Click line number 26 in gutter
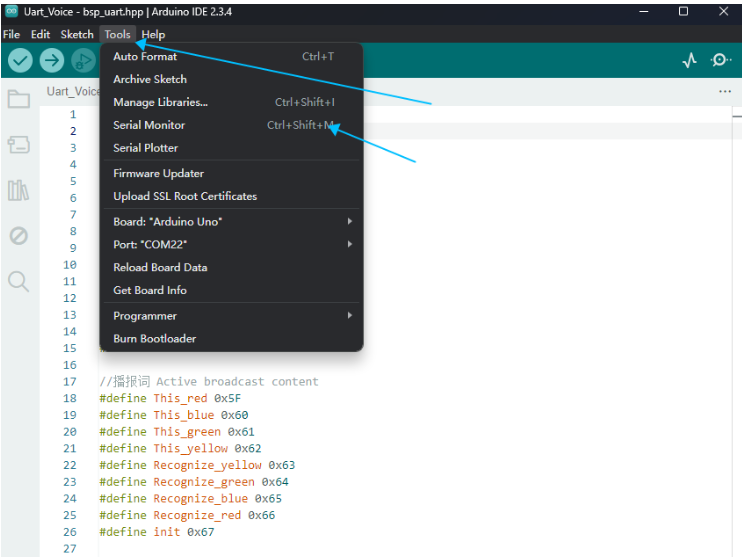This screenshot has height=557, width=742. 70,532
